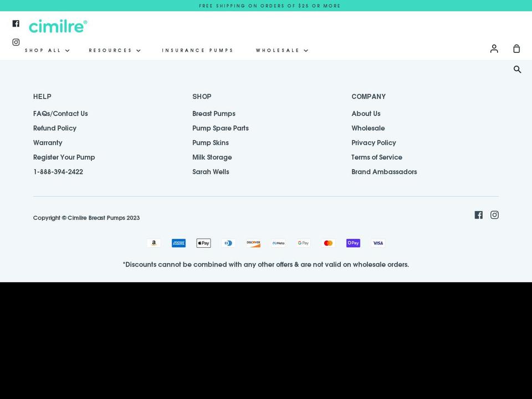Open the Insurance Pumps menu item
This screenshot has height=399, width=532.
(198, 50)
